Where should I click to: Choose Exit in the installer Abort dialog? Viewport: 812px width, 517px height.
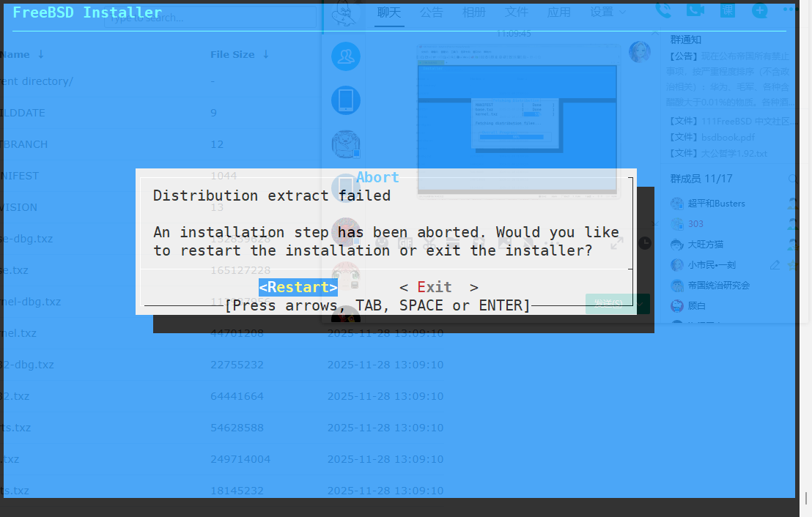(439, 287)
